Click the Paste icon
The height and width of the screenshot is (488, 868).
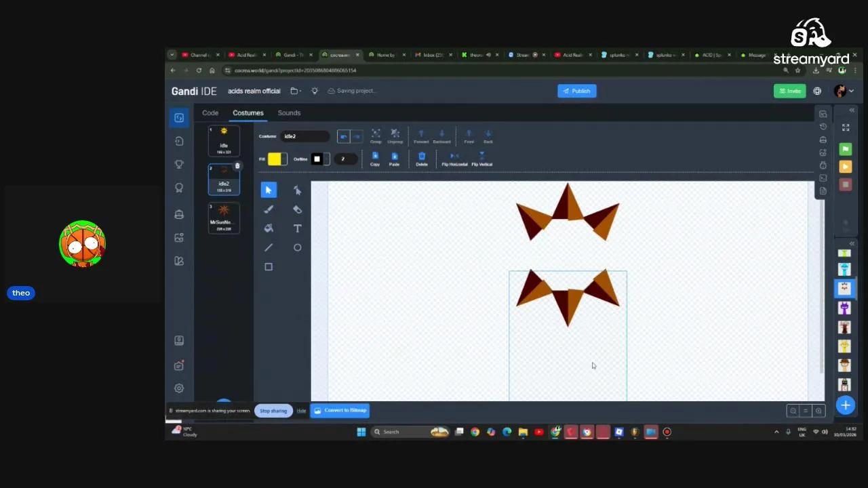[x=394, y=159]
